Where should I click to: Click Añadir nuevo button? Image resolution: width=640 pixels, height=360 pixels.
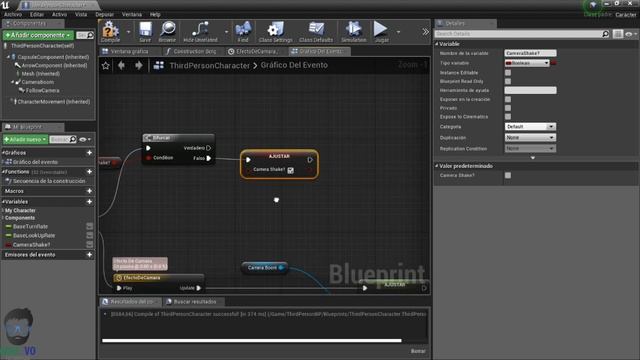(25, 140)
